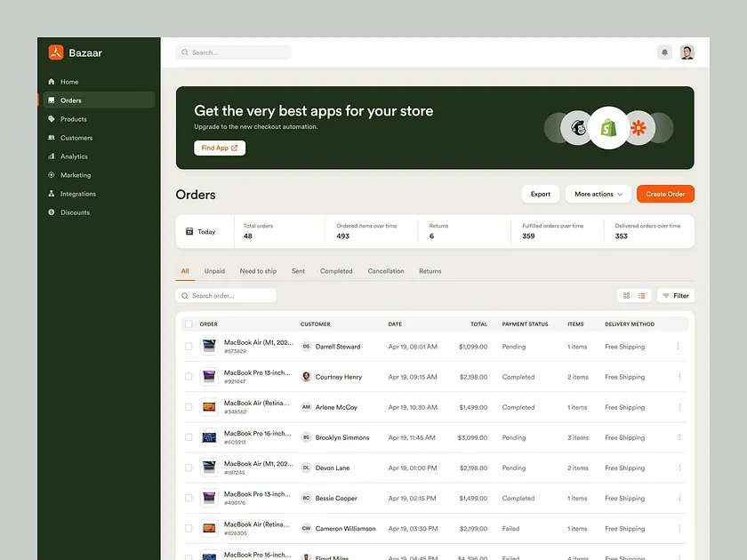This screenshot has height=560, width=747.
Task: Click the Today date selector
Action: [x=205, y=231]
